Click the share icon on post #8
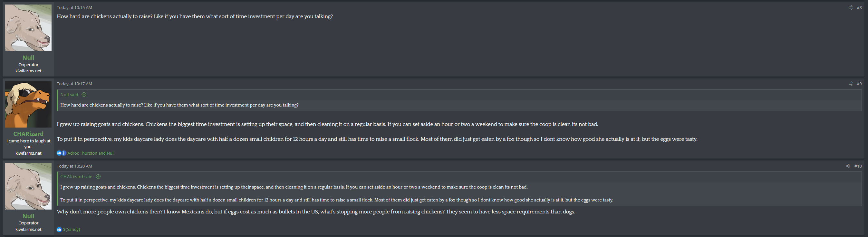868x237 pixels. [x=850, y=7]
